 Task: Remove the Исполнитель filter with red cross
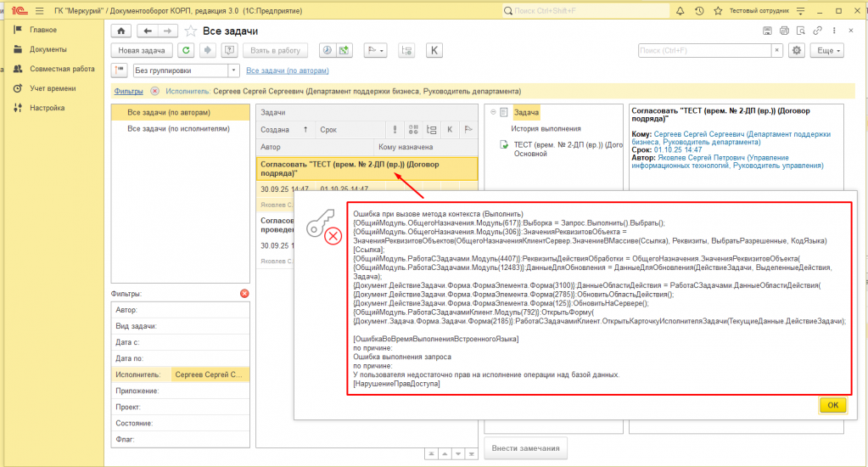154,91
